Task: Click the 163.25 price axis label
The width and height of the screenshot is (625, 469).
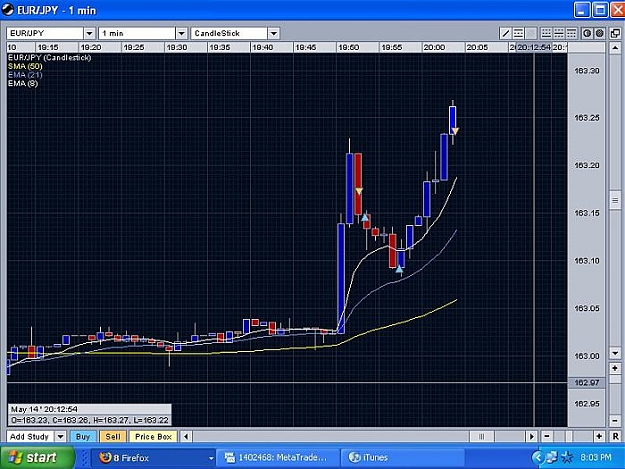Action: click(x=586, y=118)
